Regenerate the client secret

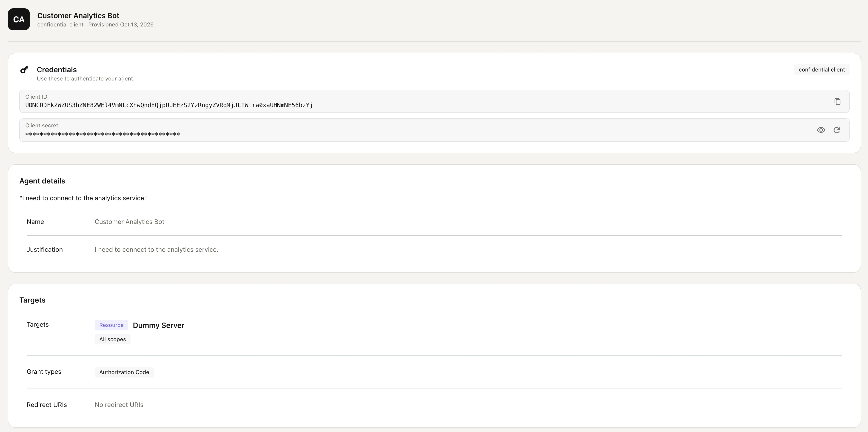[x=837, y=130]
